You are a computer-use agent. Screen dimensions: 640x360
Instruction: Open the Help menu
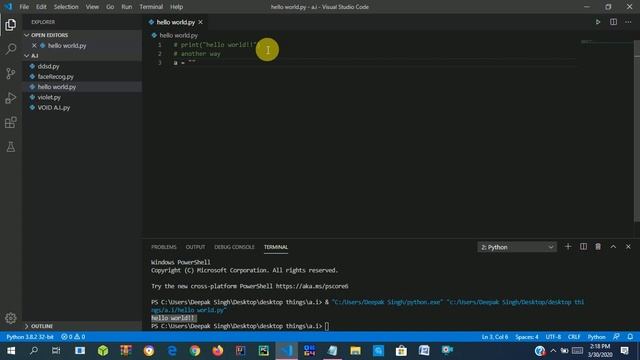coord(176,7)
